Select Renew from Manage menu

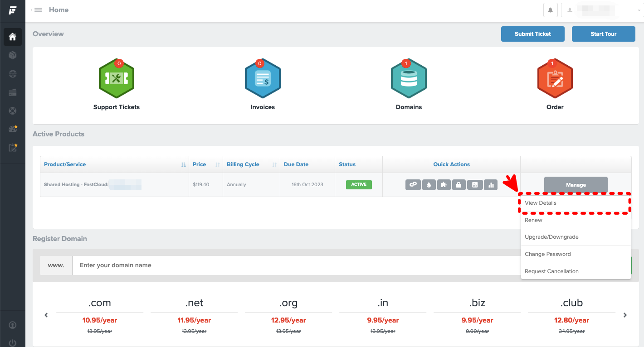click(576, 220)
